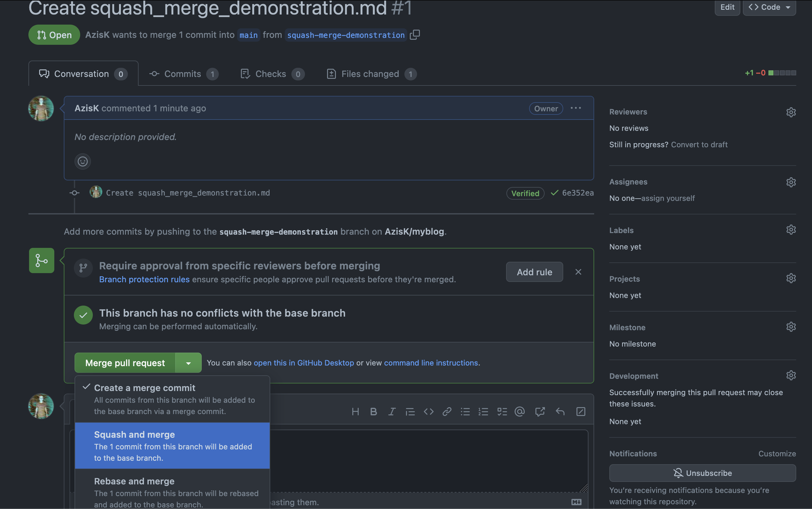
Task: Expand the merge pull request dropdown arrow
Action: coord(188,362)
